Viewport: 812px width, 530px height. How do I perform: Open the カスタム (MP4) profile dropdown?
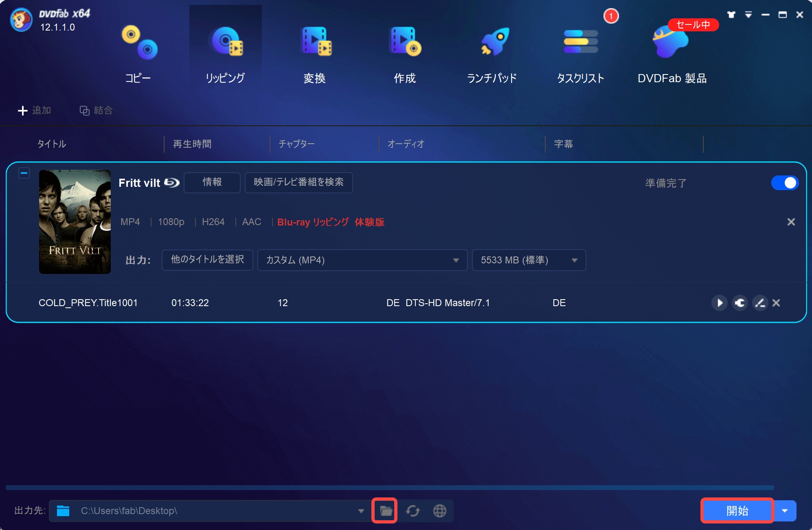362,260
